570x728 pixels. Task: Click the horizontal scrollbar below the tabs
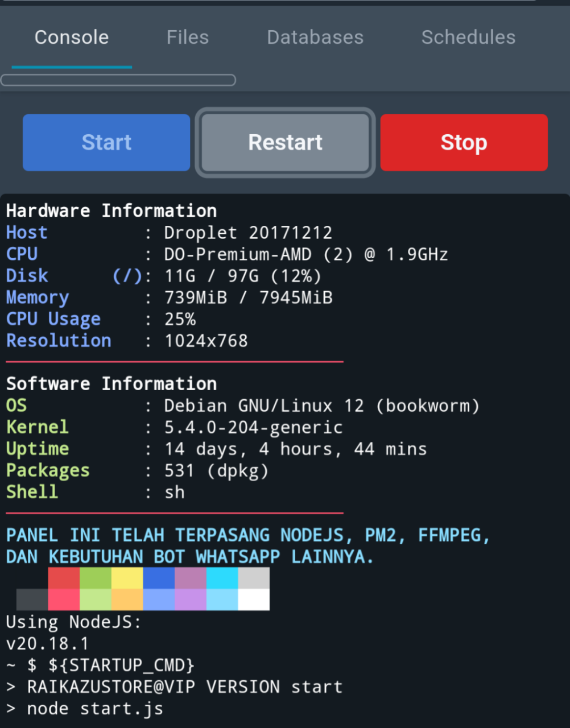pos(118,80)
